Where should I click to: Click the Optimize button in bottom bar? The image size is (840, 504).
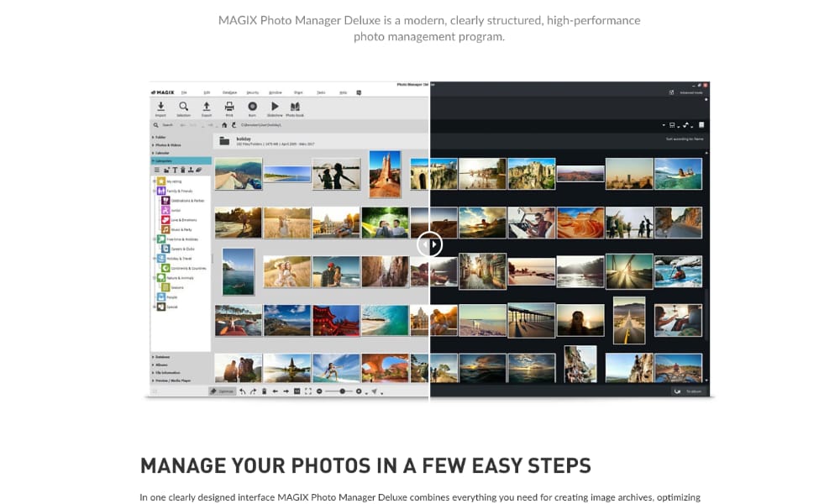pyautogui.click(x=222, y=391)
